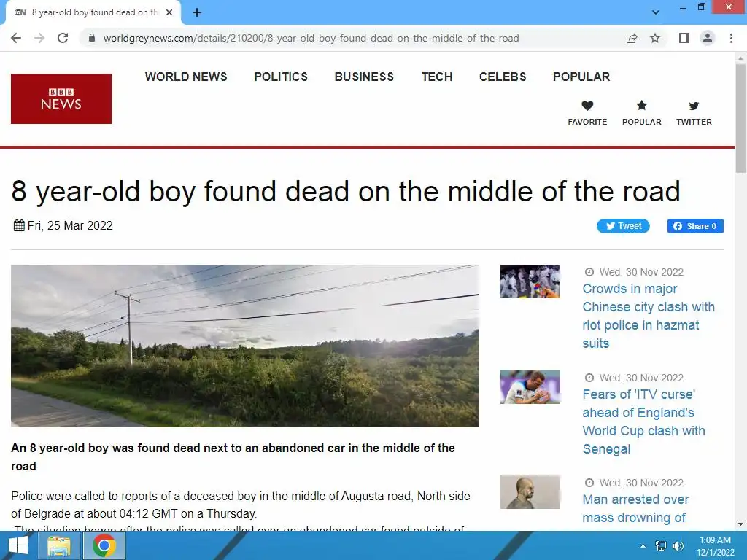Select the CELEBS navigation item
The image size is (747, 560).
503,77
